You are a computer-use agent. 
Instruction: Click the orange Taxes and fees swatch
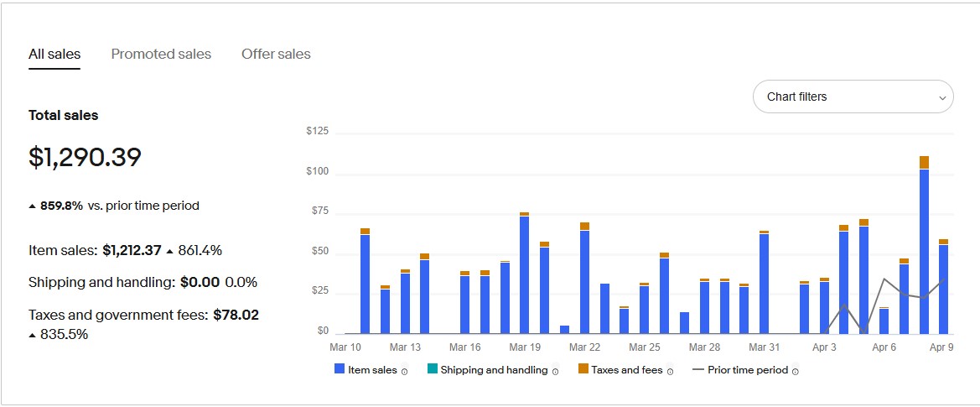tap(583, 369)
